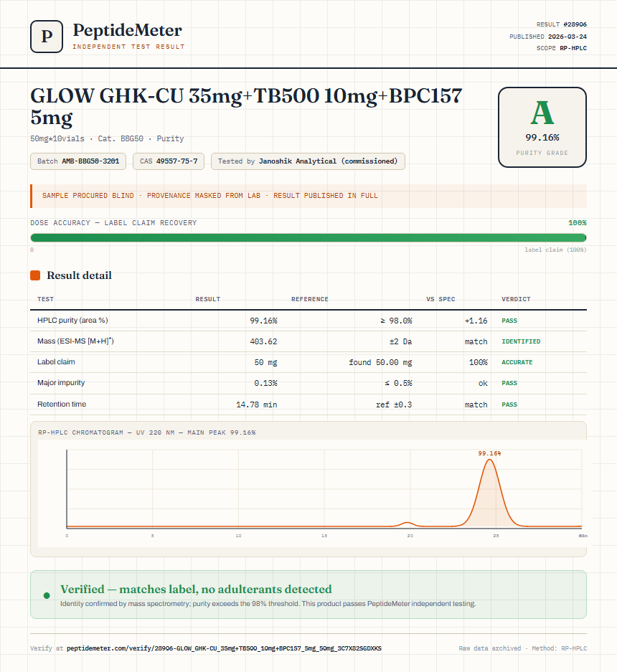Click the sample procured blind banner
Viewport: 617px width, 672px height.
click(308, 196)
